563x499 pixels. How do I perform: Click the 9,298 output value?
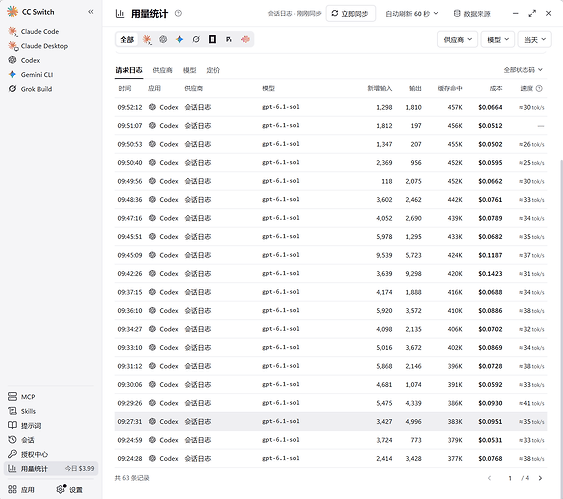pyautogui.click(x=413, y=274)
